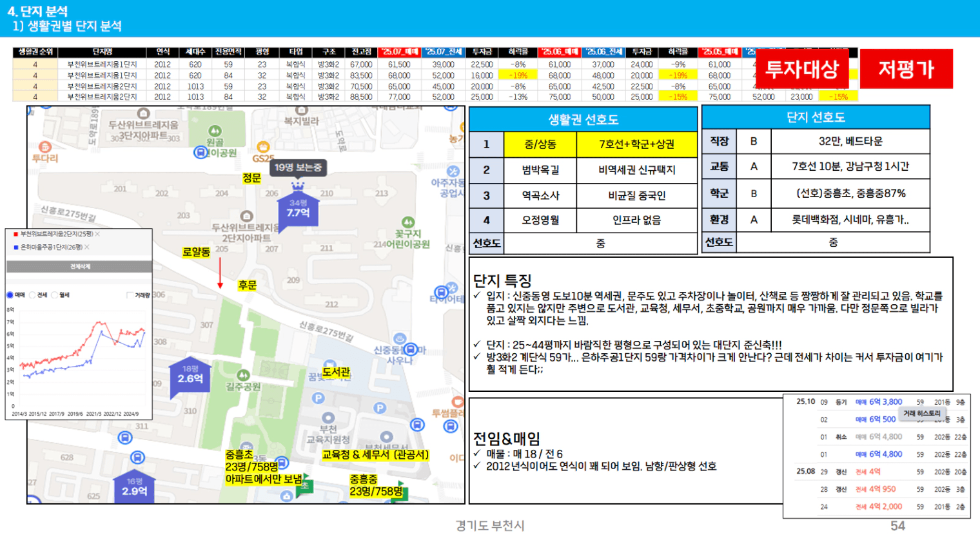
Task: Click the 2.9억 16평 price marker
Action: click(134, 487)
